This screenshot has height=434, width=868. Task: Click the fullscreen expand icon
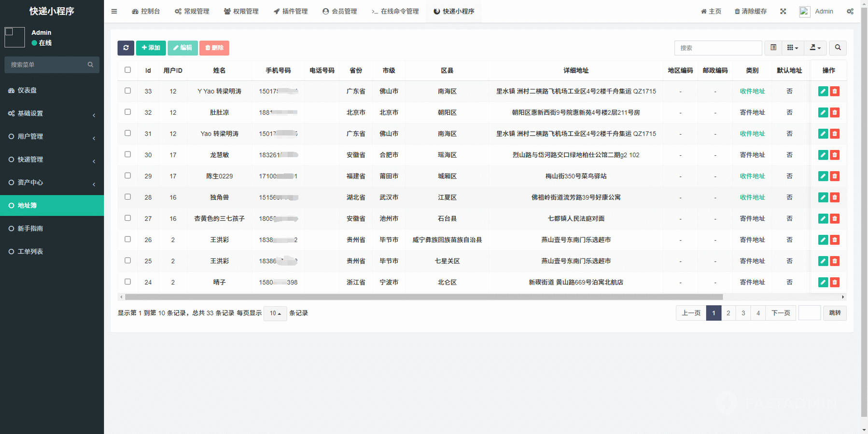click(783, 11)
